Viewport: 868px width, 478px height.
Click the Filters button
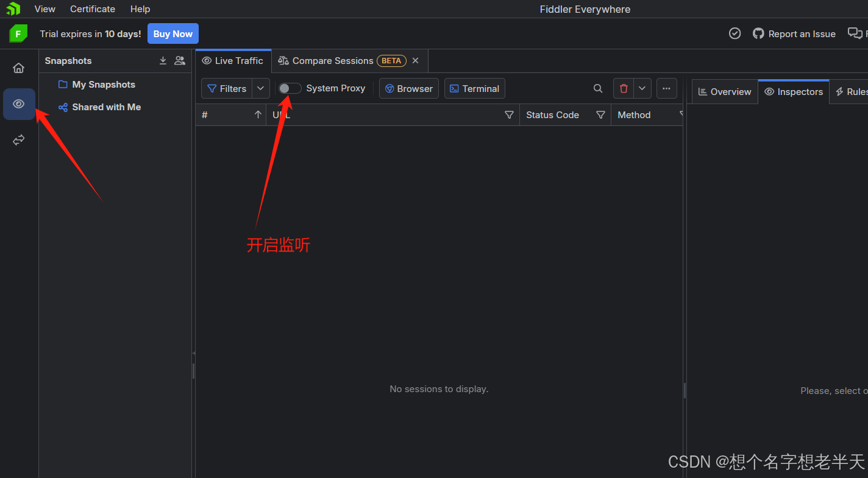(x=227, y=89)
